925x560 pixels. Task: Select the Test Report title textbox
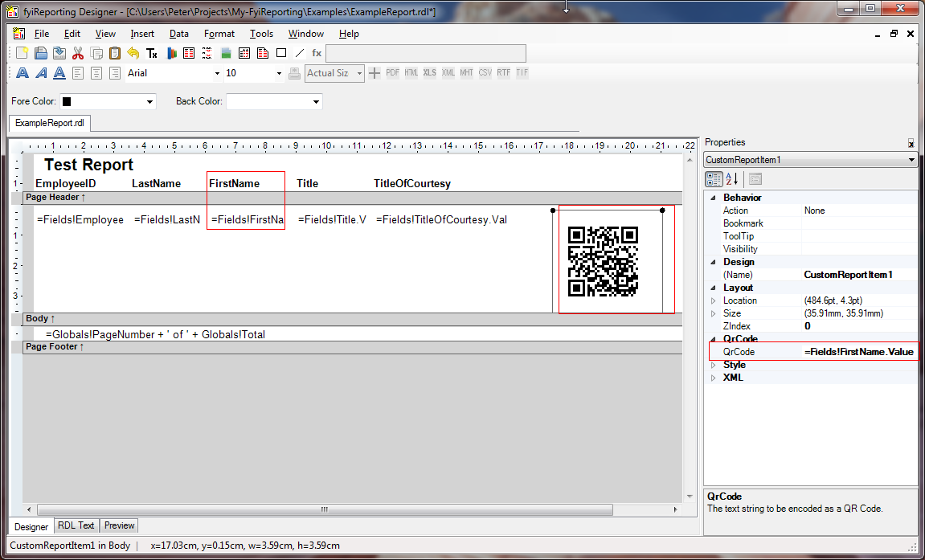89,165
